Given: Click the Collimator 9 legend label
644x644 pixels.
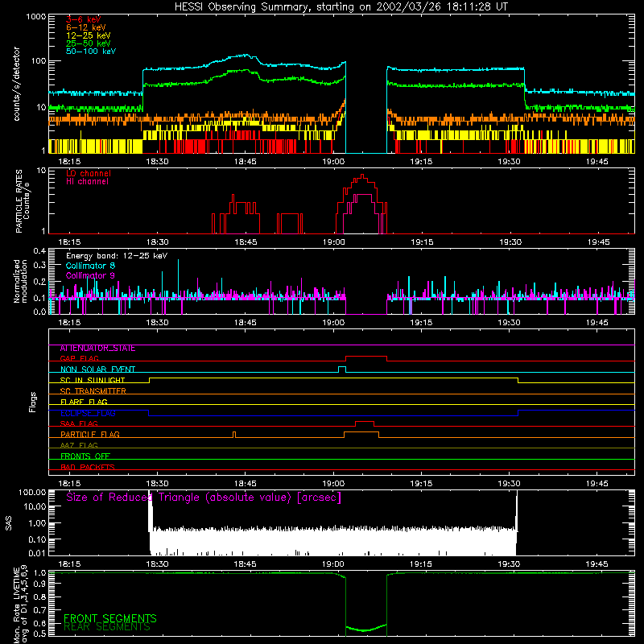Looking at the screenshot, I should pyautogui.click(x=90, y=275).
